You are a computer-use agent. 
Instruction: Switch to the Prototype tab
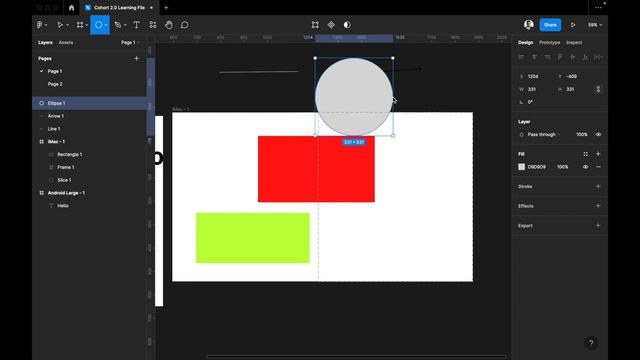tap(549, 42)
